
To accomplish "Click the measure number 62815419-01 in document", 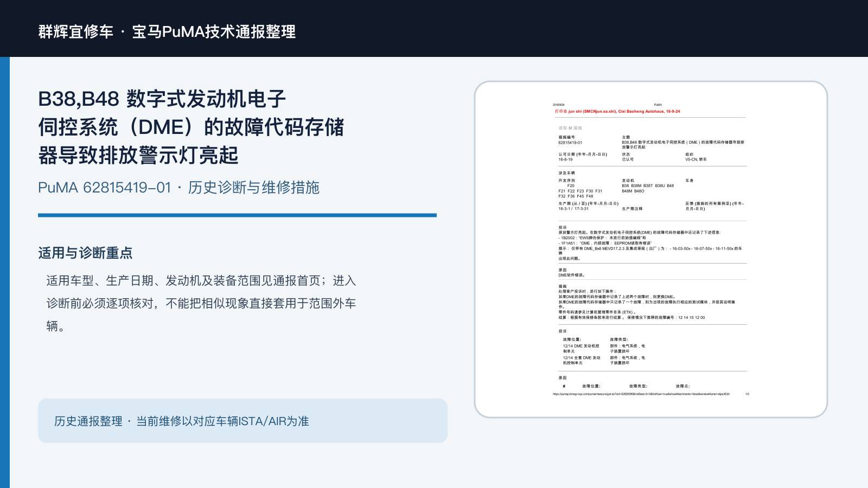I will tap(570, 143).
